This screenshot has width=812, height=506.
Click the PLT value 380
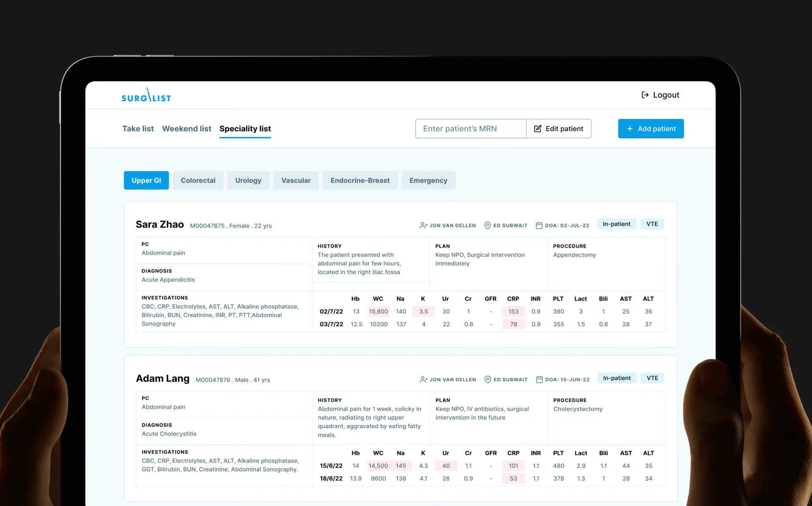(558, 312)
